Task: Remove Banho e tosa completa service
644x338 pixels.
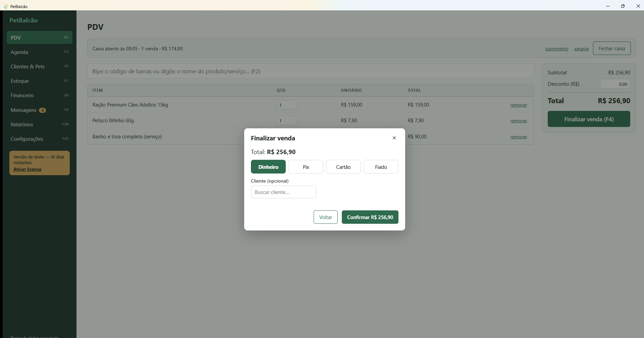Action: (x=519, y=137)
